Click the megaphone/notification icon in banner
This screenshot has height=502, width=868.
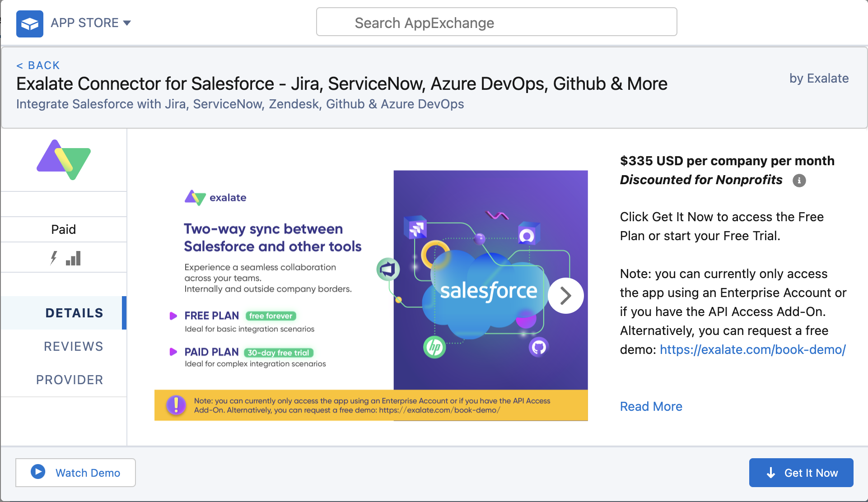pos(388,269)
